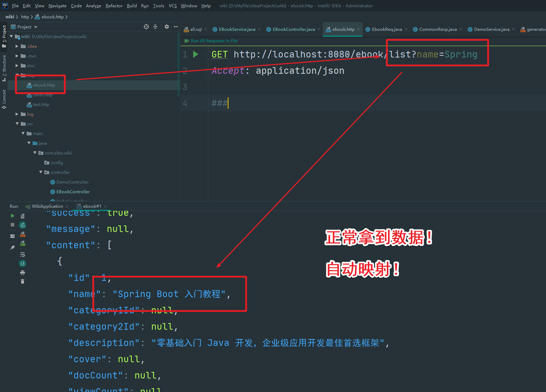Open DemoController in project tree
This screenshot has height=392, width=546.
click(x=72, y=182)
